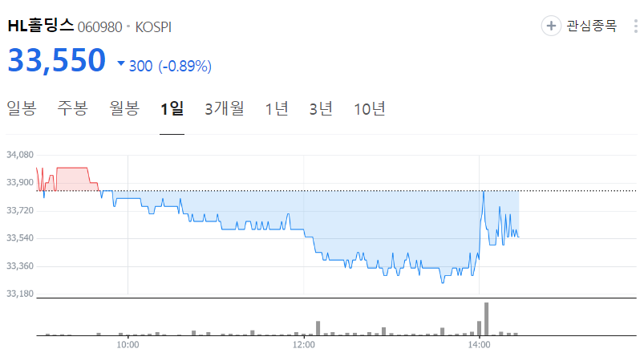Open the three-dot more options menu

pos(636,26)
